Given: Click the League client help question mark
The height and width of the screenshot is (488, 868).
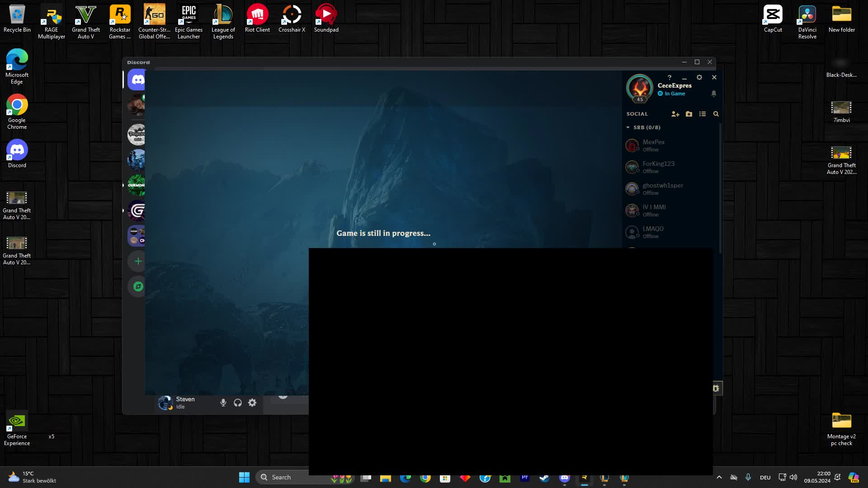Looking at the screenshot, I should 670,78.
